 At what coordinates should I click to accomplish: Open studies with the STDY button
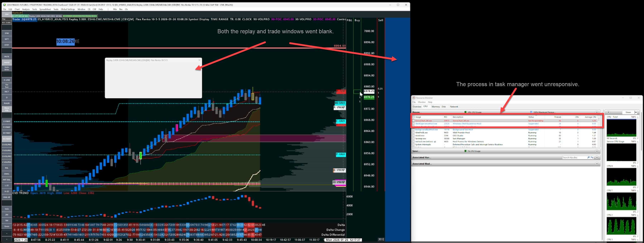point(7,45)
